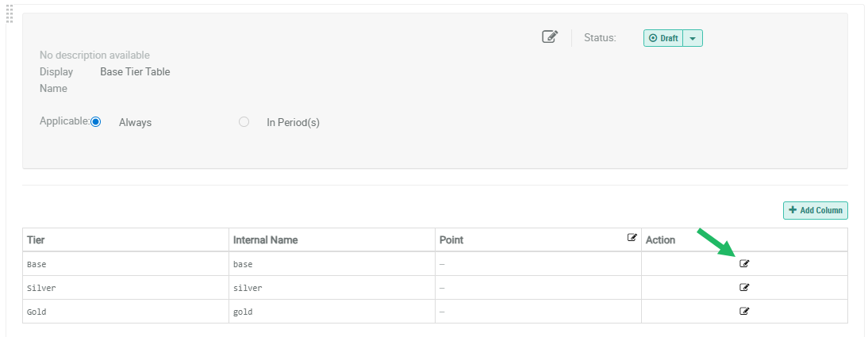Image resolution: width=868 pixels, height=337 pixels.
Task: Click the edit icon beside Status
Action: point(550,36)
